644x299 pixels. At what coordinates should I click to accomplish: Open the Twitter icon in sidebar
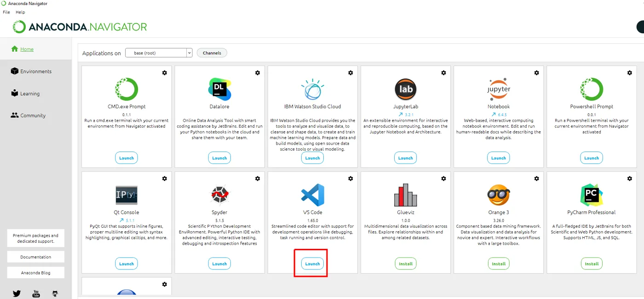(x=17, y=293)
